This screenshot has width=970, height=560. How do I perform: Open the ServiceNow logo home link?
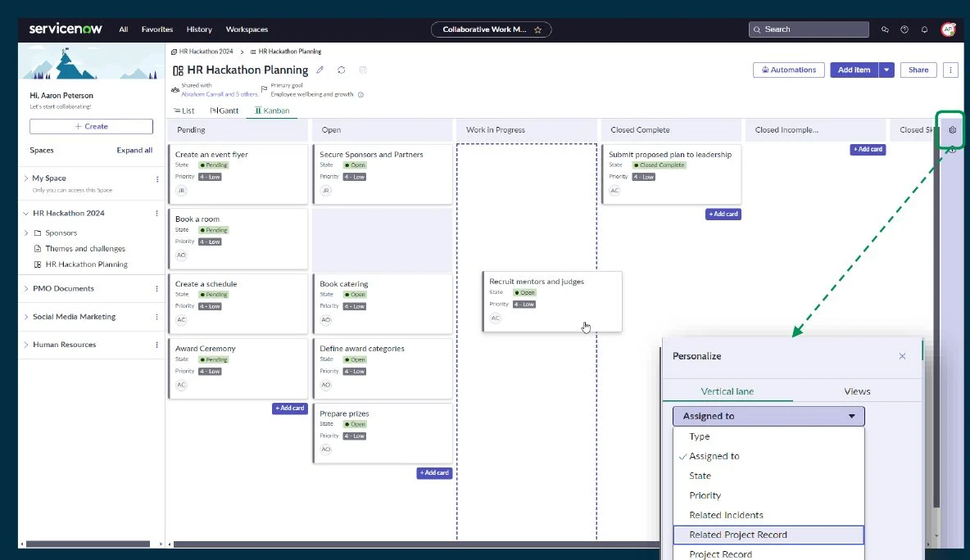click(x=66, y=29)
